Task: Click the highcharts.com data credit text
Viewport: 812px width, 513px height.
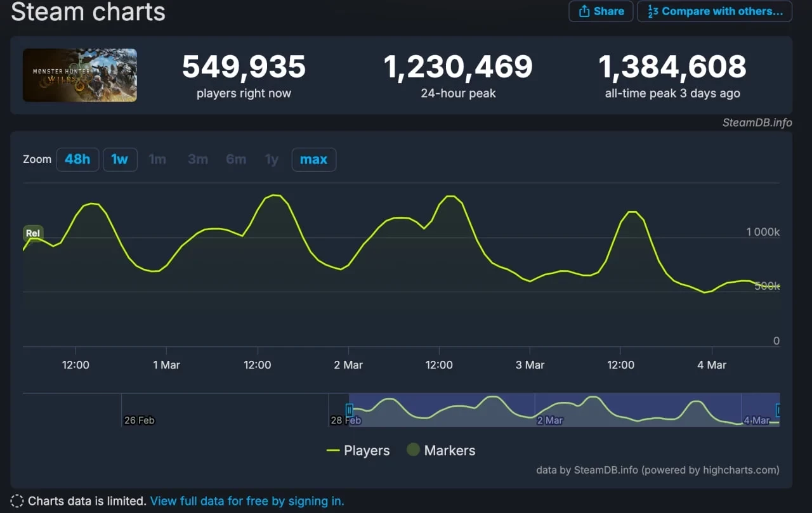Action: 657,470
